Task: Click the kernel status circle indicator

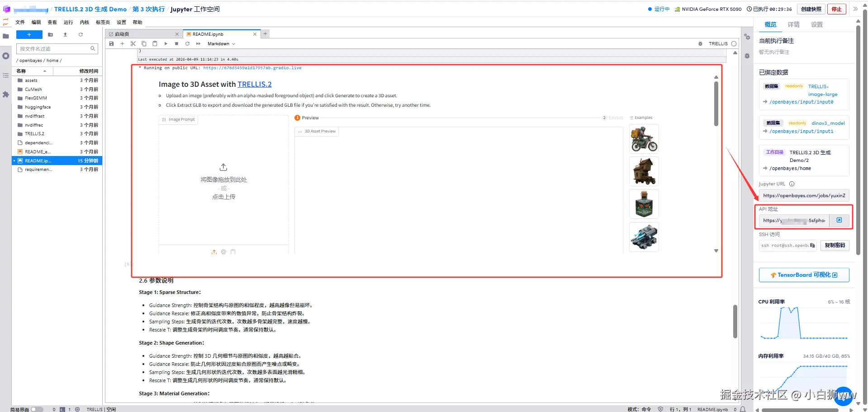Action: [734, 44]
